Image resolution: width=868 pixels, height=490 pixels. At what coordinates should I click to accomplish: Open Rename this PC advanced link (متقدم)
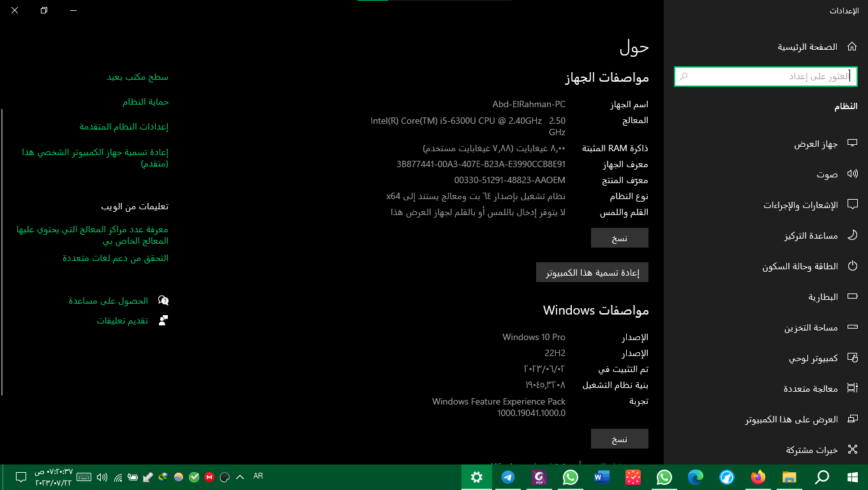pyautogui.click(x=95, y=158)
